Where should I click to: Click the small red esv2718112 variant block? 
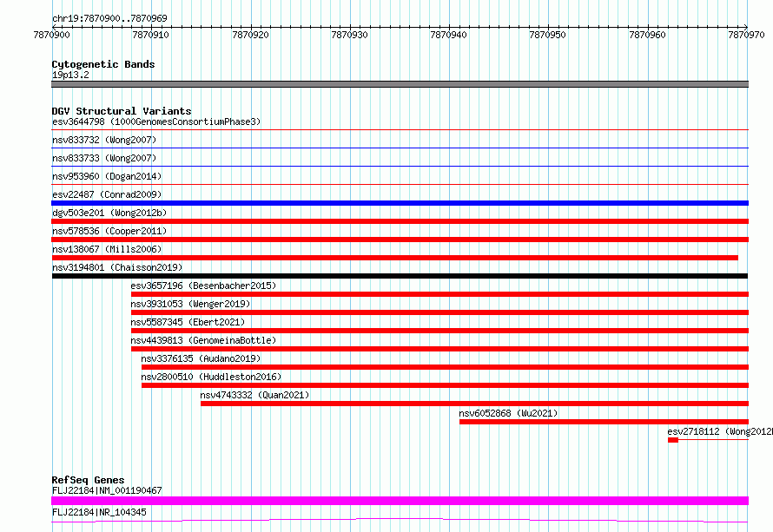[673, 440]
